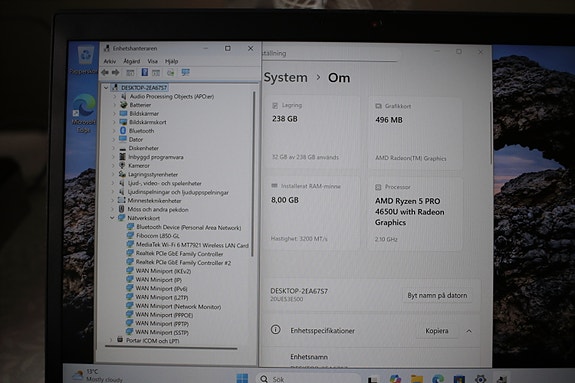The image size is (575, 383).
Task: Click the vertical scrollbar in Enhetshanteraren
Action: tap(253, 174)
